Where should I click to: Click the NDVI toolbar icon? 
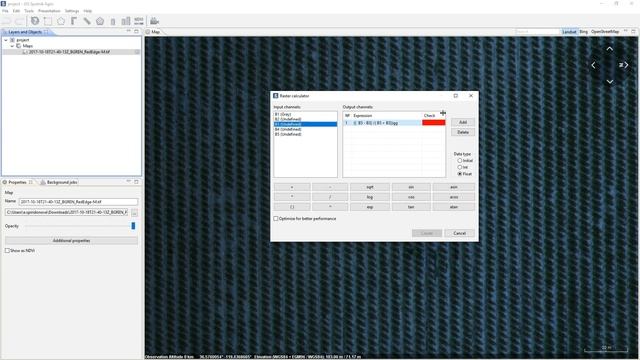coord(139,21)
